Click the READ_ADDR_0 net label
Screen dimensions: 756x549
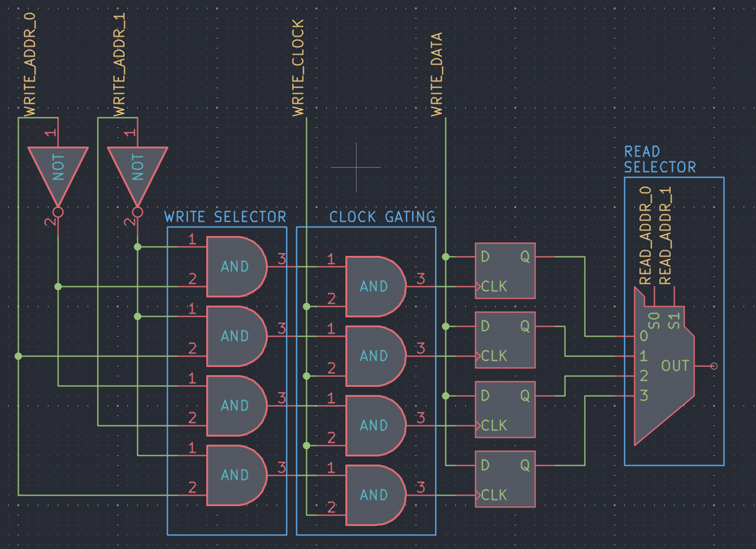pyautogui.click(x=646, y=236)
